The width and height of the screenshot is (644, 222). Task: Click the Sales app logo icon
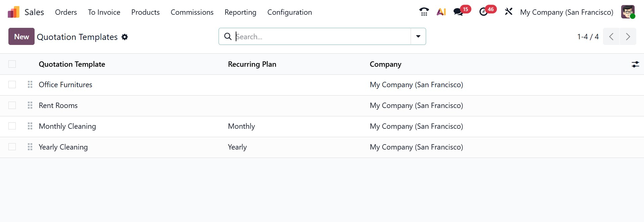13,12
